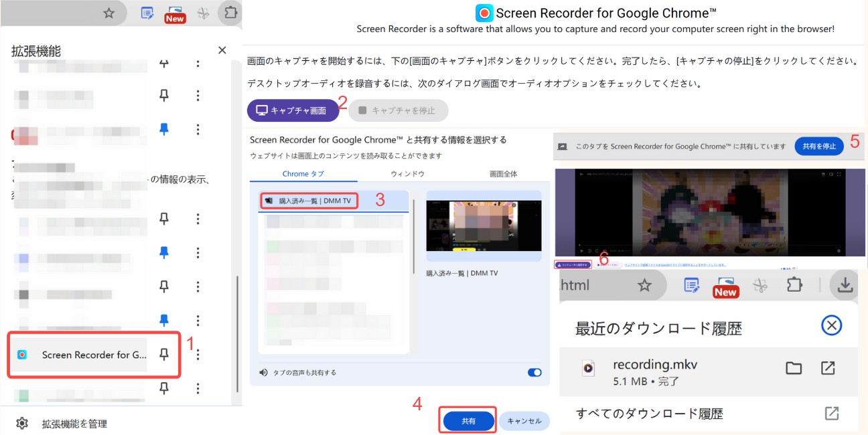Select 購入済み一覧 | DMM TV in tab list
This screenshot has width=868, height=435.
click(333, 201)
